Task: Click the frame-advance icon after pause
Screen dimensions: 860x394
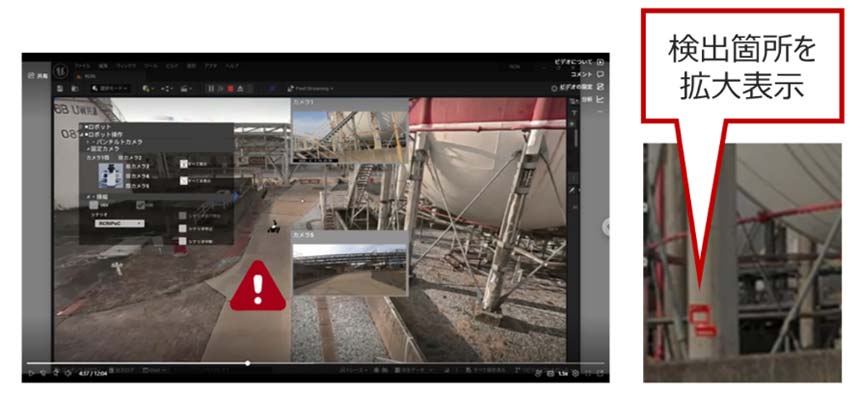Action: pyautogui.click(x=220, y=88)
